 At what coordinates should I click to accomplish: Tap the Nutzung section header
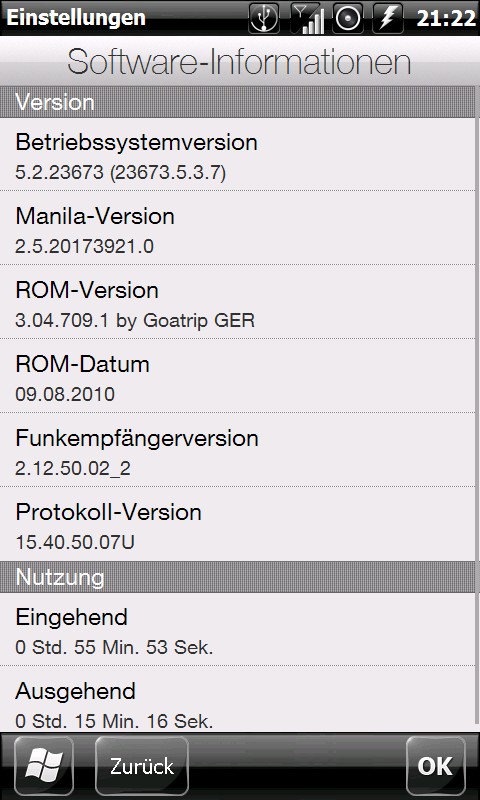click(x=237, y=577)
